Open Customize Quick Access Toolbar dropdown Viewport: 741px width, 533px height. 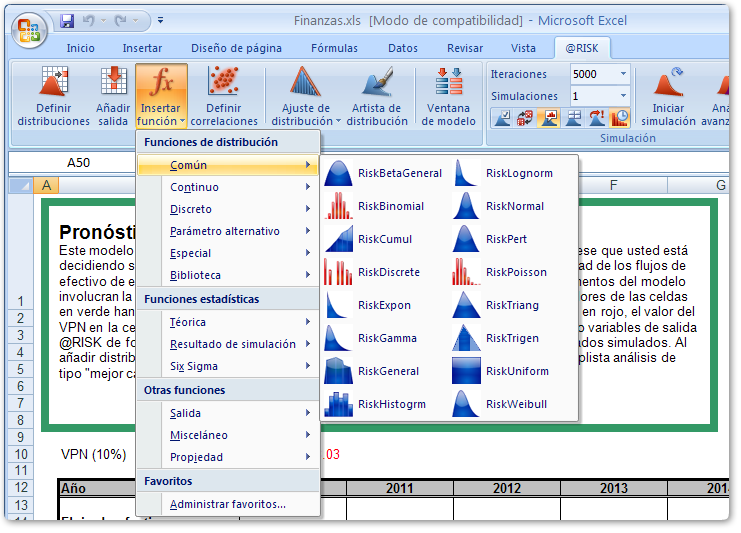point(161,20)
